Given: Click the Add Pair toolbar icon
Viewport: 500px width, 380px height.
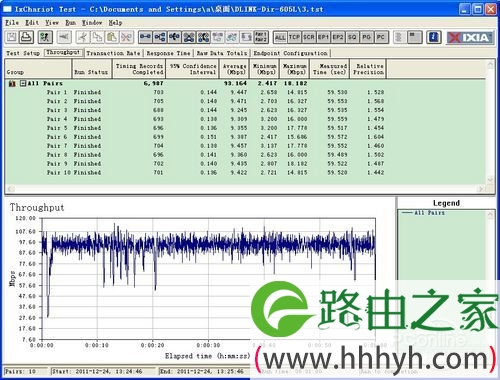Looking at the screenshot, I should [x=145, y=37].
